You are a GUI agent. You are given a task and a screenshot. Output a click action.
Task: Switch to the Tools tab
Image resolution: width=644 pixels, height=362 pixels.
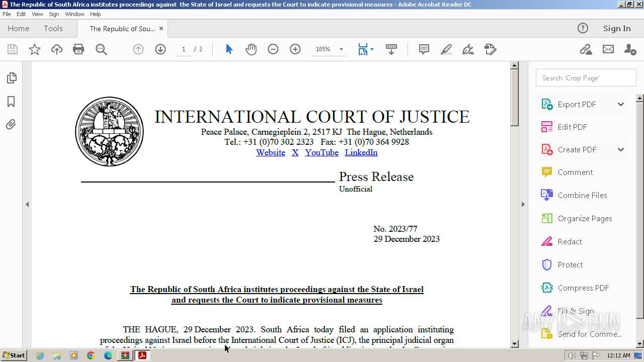pyautogui.click(x=53, y=28)
